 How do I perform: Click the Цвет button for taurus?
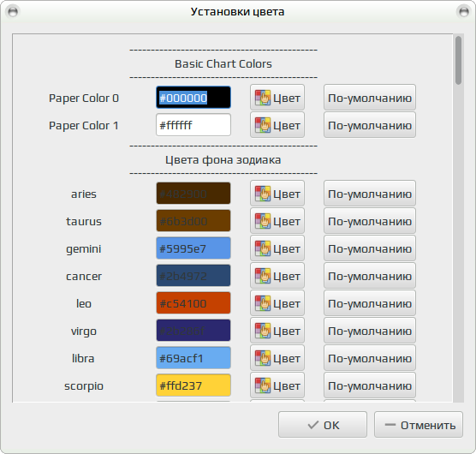tap(277, 221)
